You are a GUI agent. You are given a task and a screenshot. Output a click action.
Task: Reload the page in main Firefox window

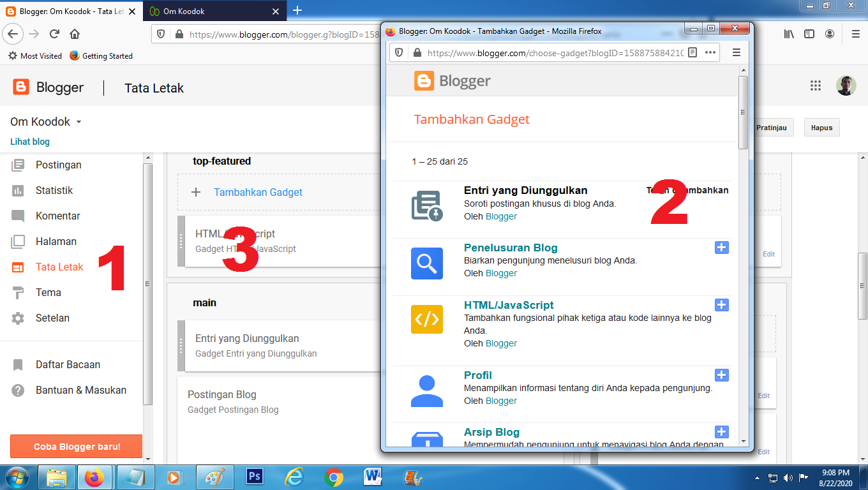point(54,34)
